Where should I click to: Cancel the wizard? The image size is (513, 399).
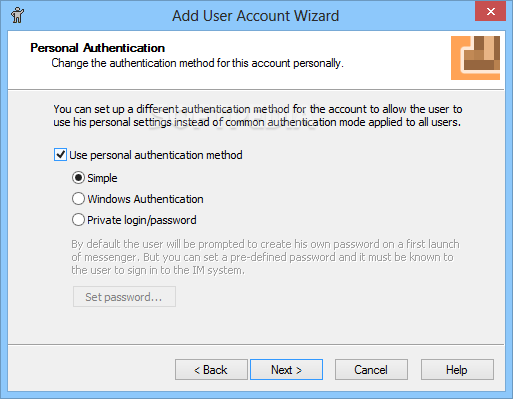pos(371,370)
